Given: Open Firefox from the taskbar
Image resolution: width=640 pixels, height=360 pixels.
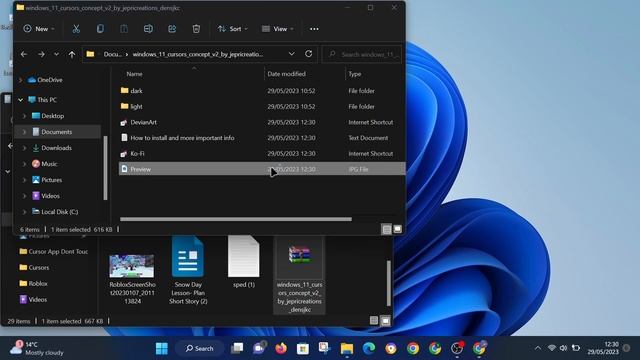Looking at the screenshot, I should tap(281, 348).
